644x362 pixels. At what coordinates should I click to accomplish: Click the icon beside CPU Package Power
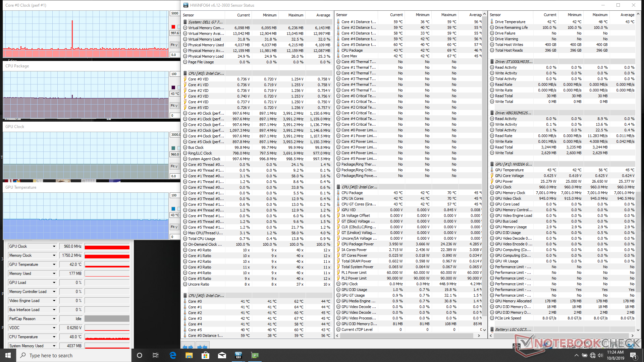click(x=338, y=244)
